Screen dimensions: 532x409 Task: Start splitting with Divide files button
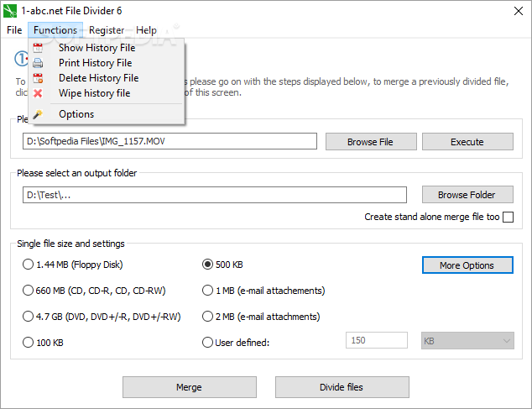tap(342, 387)
